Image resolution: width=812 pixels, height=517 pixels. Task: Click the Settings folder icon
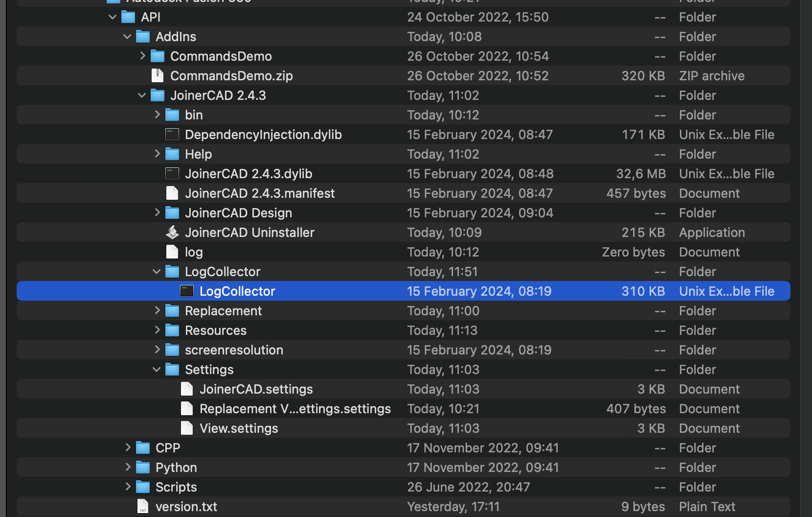tap(172, 370)
